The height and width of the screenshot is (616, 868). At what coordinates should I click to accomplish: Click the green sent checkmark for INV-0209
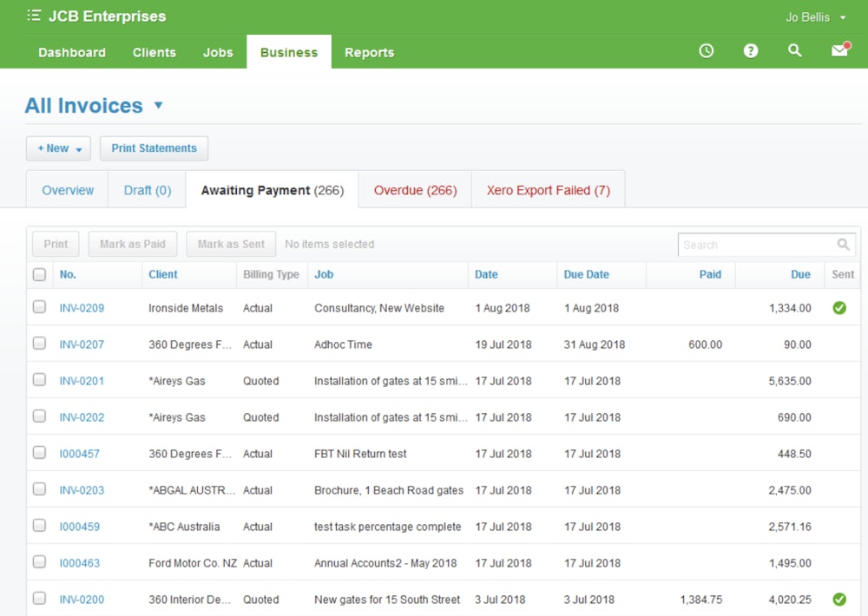tap(839, 308)
